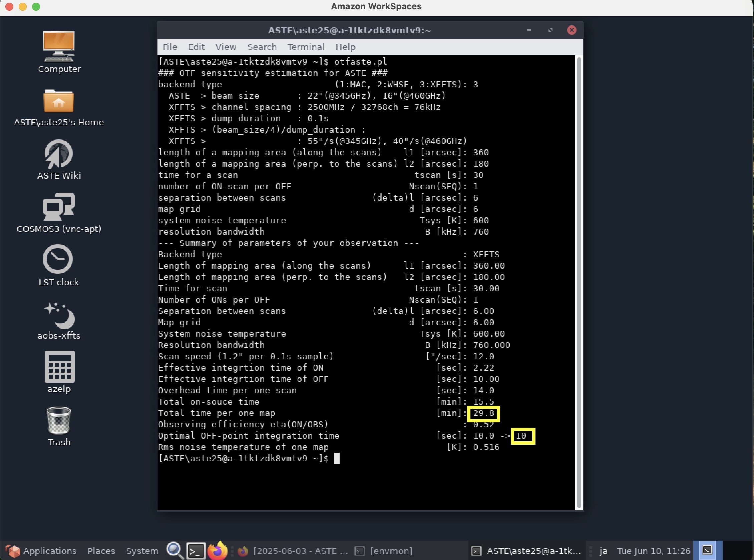
Task: Open the Computer desktop icon
Action: [x=59, y=46]
